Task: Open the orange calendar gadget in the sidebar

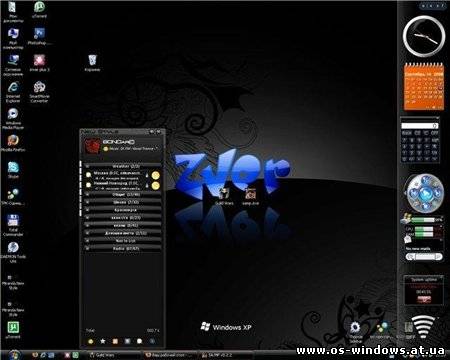Action: [x=424, y=86]
